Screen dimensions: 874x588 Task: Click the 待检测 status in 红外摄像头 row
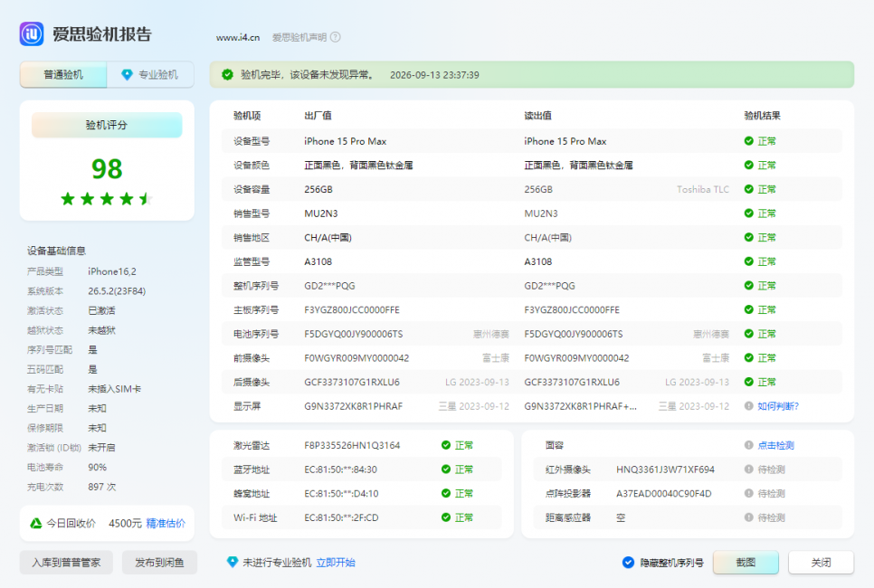(x=772, y=469)
